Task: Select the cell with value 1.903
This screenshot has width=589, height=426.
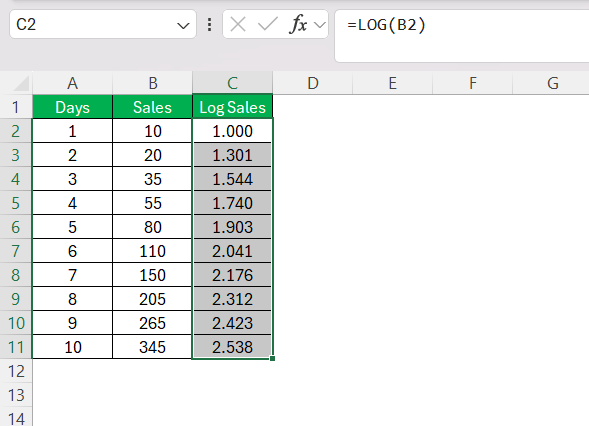Action: coord(233,227)
